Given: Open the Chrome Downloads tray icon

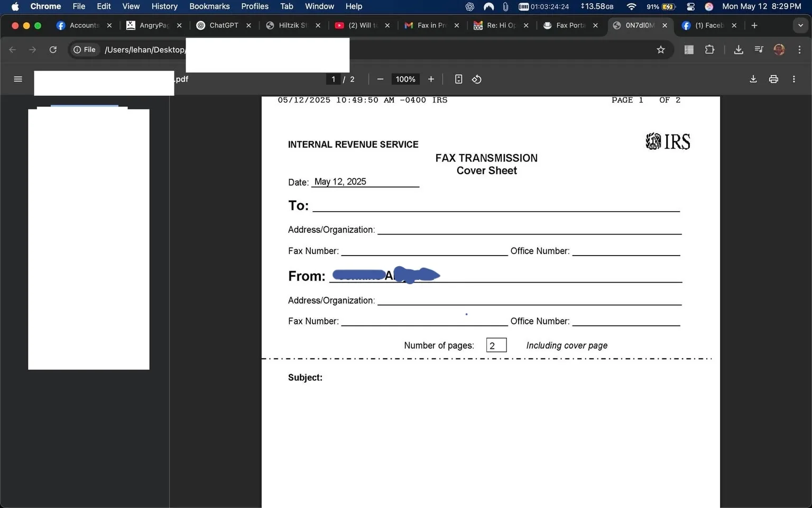Looking at the screenshot, I should [738, 49].
